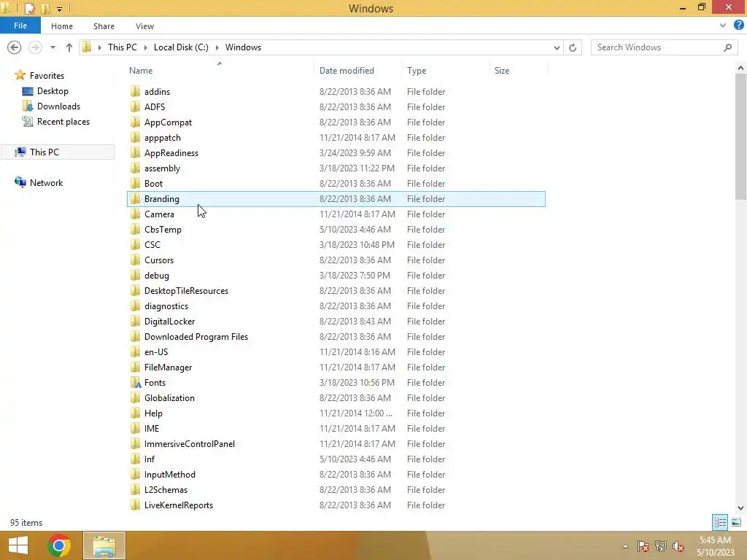
Task: Click the vertical scrollbar thumb
Action: [x=740, y=136]
